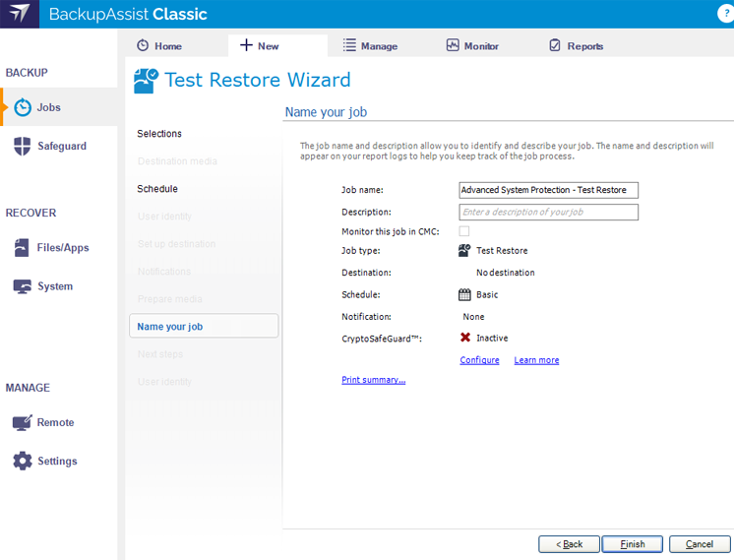
Task: Click the 'Test Restore' job type text
Action: pos(502,251)
